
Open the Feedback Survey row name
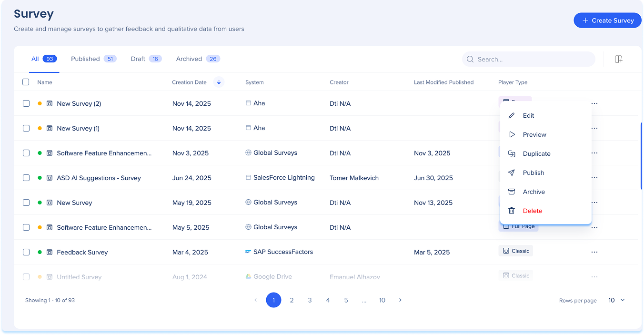tap(82, 252)
